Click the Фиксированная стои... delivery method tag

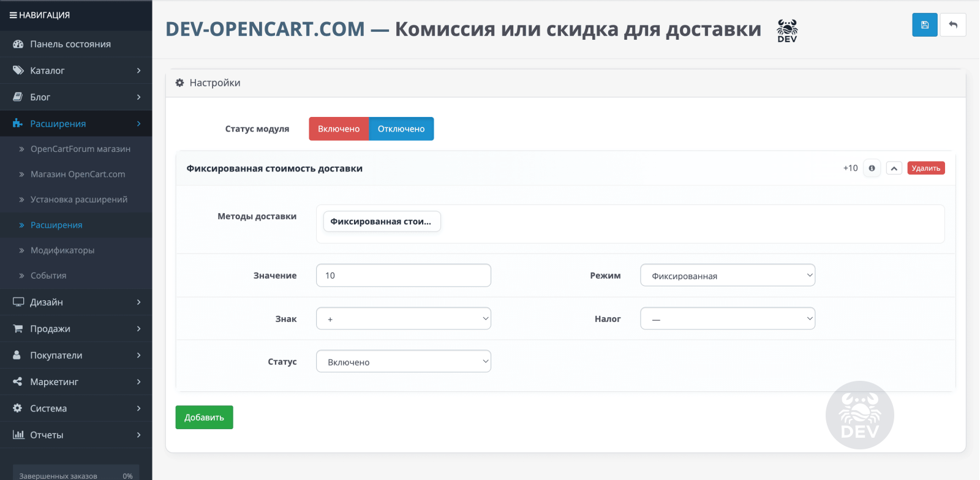pos(382,221)
